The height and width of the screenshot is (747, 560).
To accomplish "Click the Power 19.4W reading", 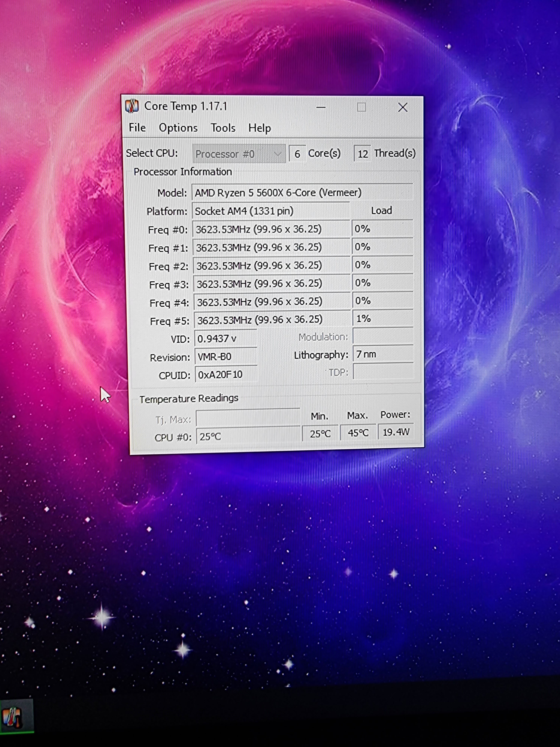I will (x=396, y=432).
